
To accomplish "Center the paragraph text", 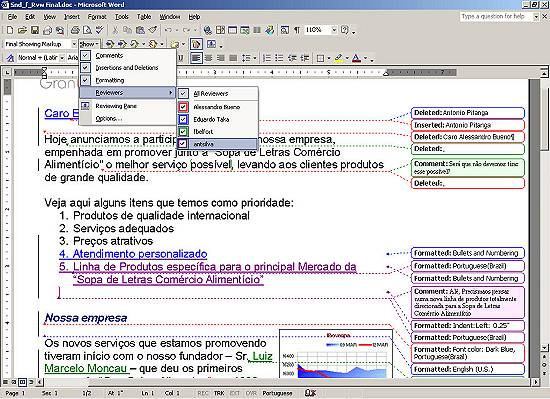I will click(208, 58).
